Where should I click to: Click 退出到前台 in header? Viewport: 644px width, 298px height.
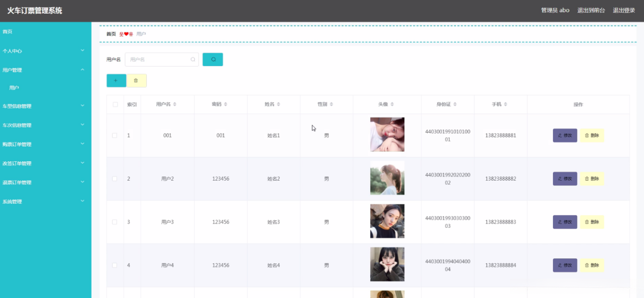point(591,10)
